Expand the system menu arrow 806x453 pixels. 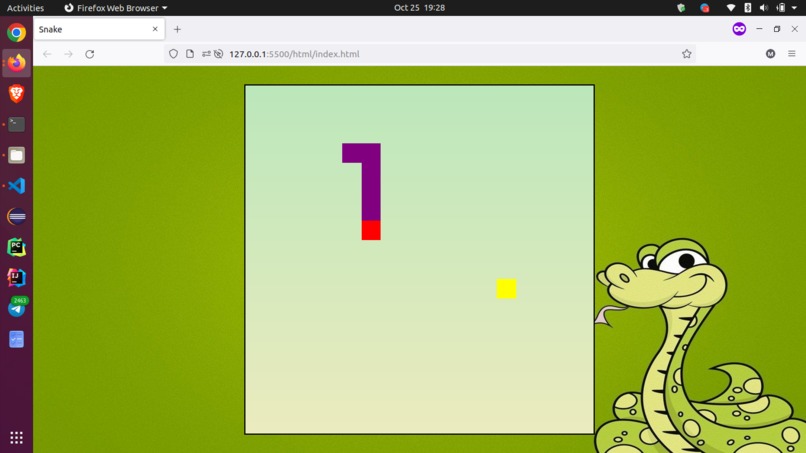click(794, 8)
